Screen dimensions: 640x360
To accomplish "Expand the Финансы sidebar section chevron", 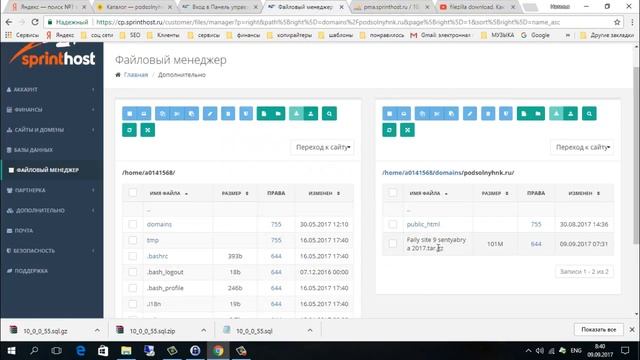I will [x=93, y=109].
